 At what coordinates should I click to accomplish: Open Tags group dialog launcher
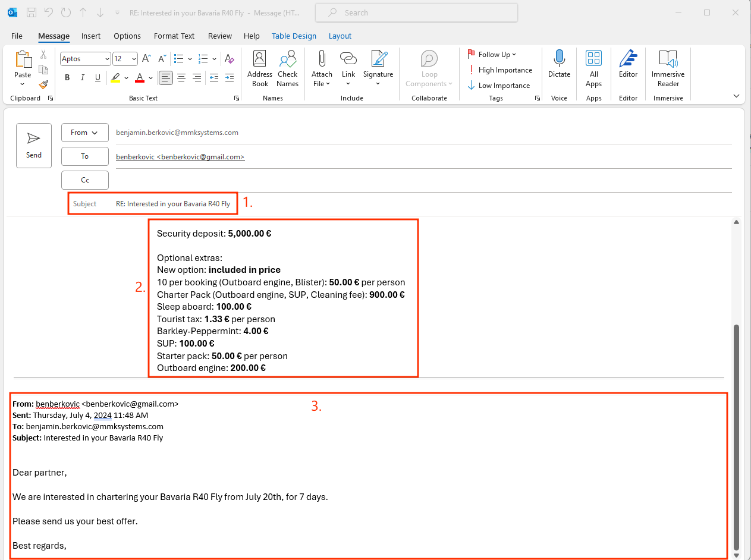point(538,98)
